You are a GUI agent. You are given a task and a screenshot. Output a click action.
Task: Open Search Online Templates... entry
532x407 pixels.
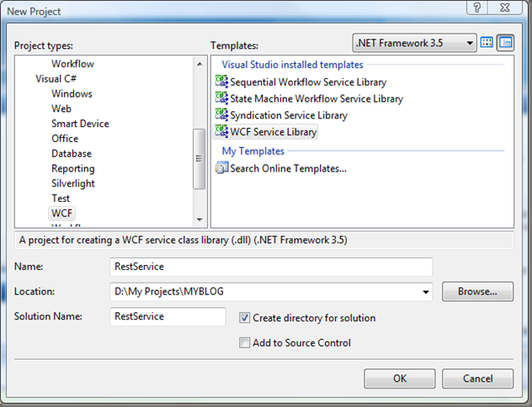289,168
